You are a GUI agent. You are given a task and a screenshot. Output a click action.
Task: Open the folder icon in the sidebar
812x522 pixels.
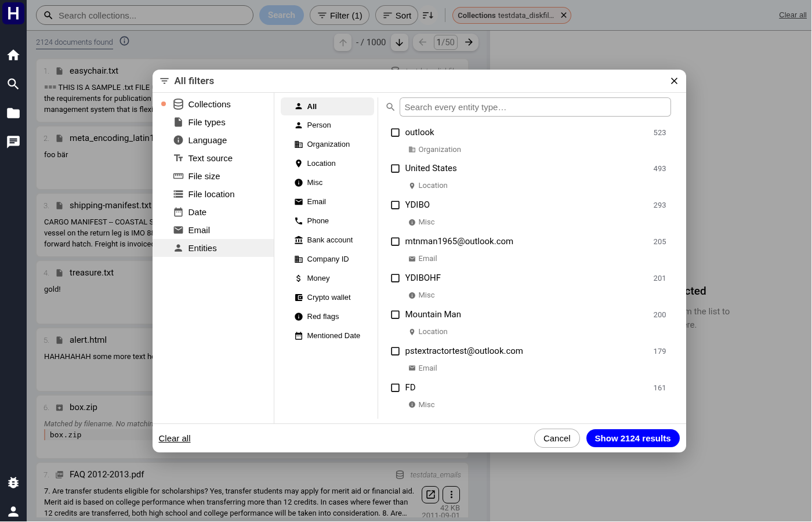coord(13,113)
